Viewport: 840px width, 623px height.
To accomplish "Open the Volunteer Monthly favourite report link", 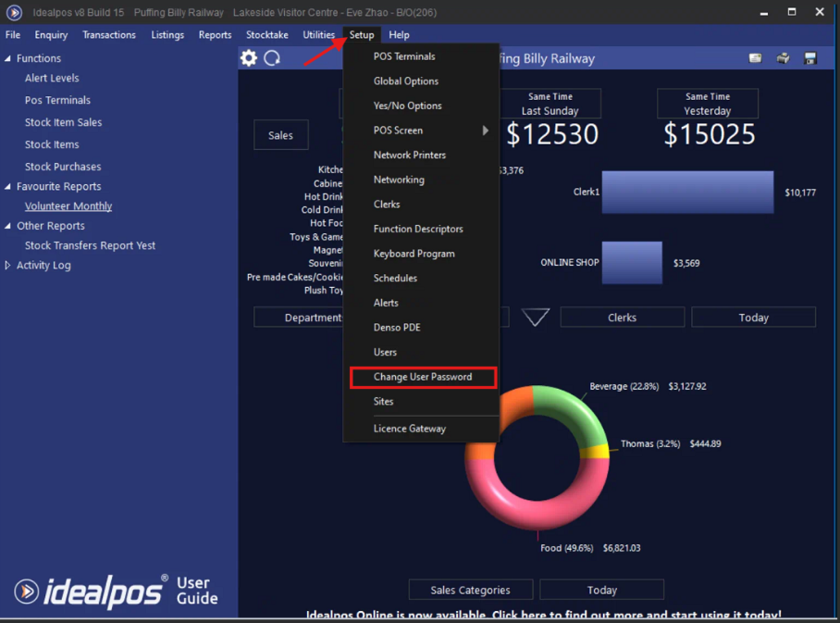I will coord(68,206).
